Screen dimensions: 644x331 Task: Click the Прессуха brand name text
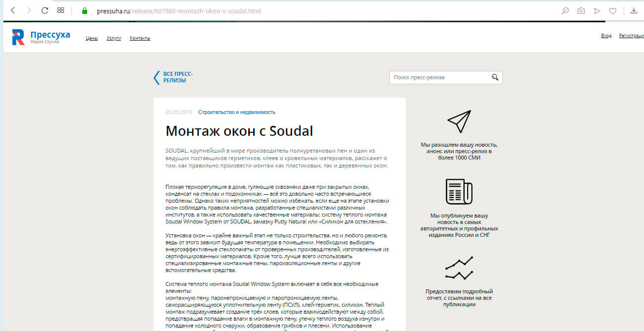pyautogui.click(x=50, y=35)
